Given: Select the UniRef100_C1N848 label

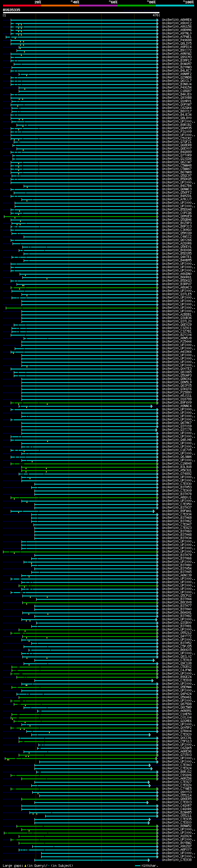Looking at the screenshot, I should point(177,464).
